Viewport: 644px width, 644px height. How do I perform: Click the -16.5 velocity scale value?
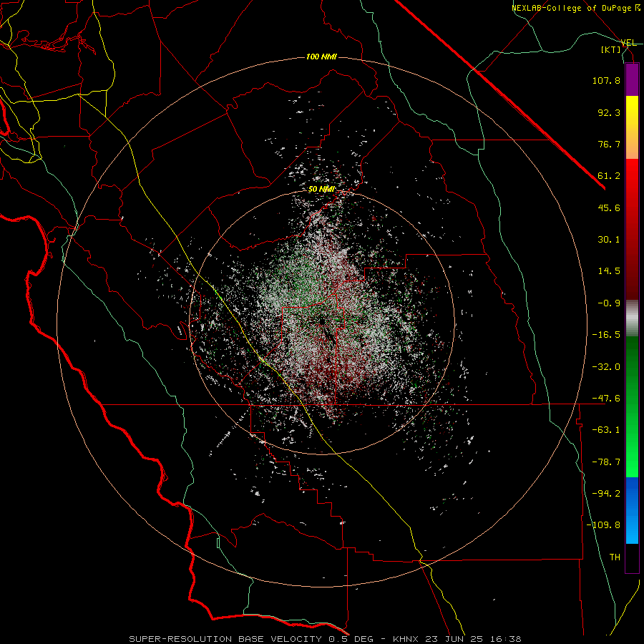606,335
